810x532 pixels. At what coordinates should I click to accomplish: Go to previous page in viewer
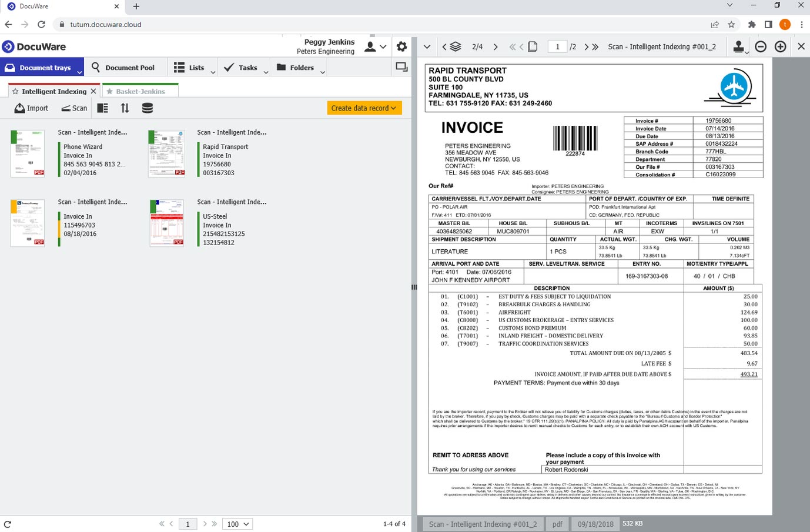pos(521,47)
